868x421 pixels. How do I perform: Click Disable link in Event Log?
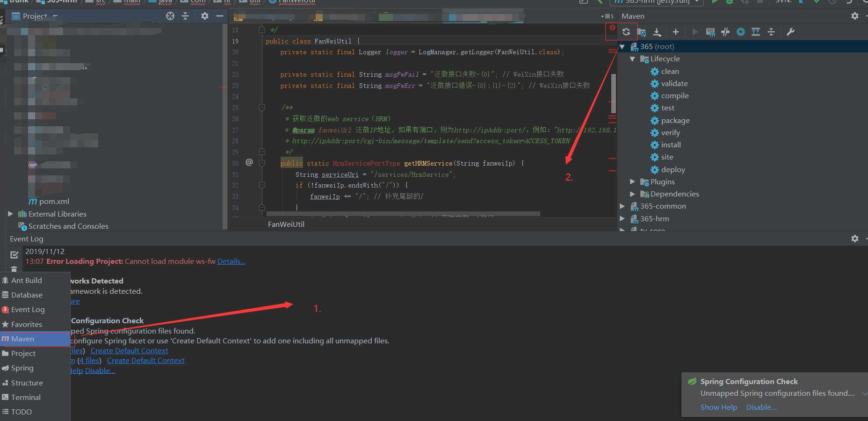100,370
